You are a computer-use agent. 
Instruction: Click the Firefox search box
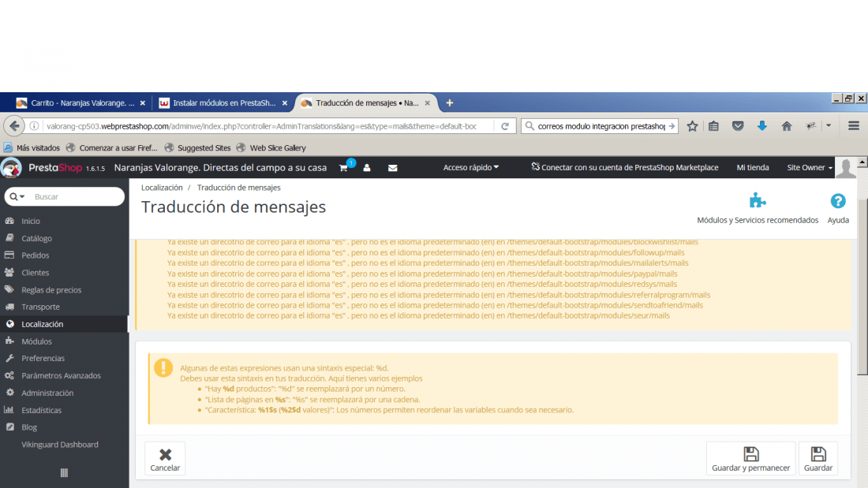coord(600,126)
